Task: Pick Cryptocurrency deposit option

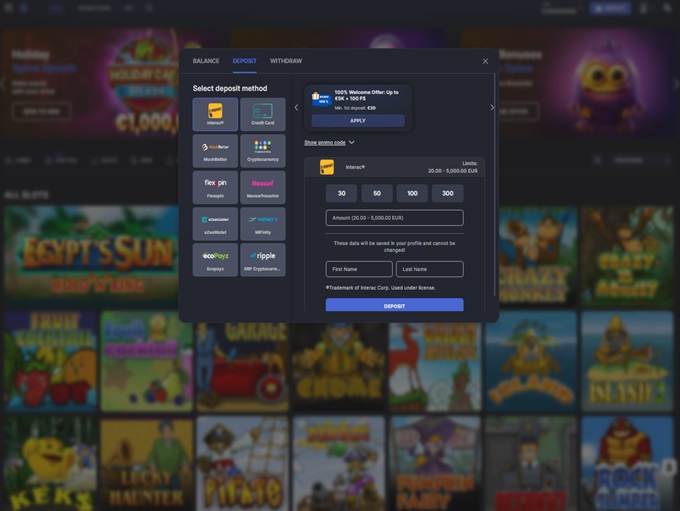Action: 263,150
